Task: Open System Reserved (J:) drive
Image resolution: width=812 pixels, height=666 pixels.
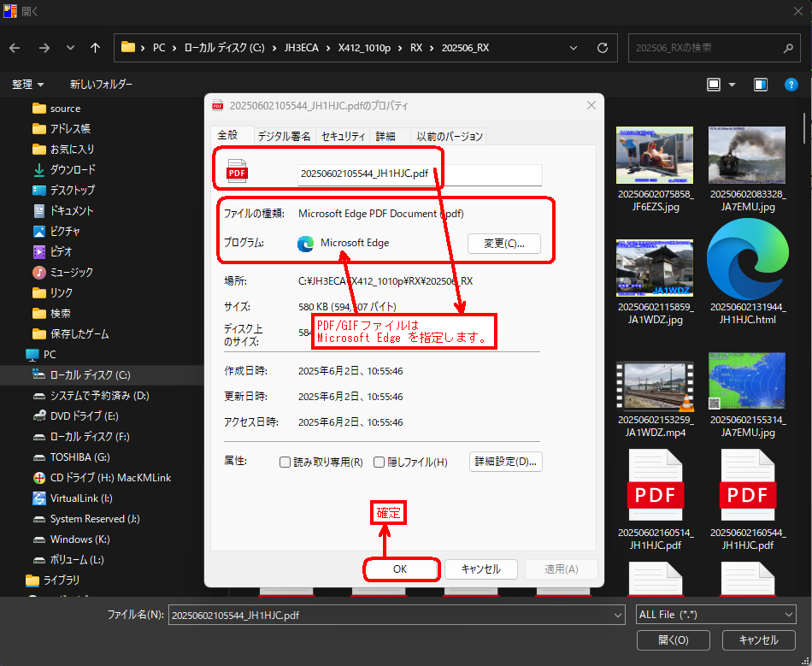Action: [x=86, y=519]
